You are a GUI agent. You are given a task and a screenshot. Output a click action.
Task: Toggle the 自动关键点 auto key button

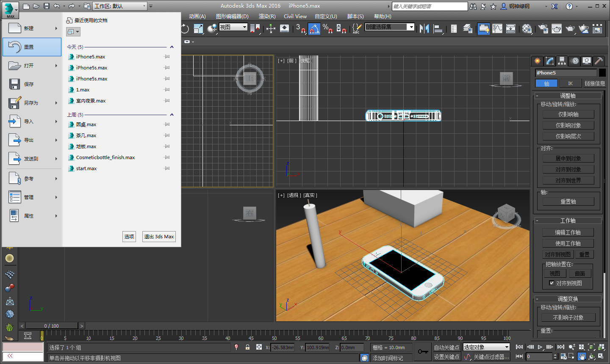click(446, 347)
